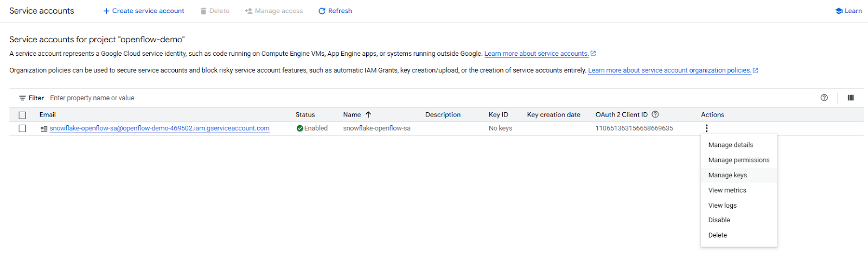Open column display options icon
Image resolution: width=868 pixels, height=264 pixels.
click(x=851, y=98)
